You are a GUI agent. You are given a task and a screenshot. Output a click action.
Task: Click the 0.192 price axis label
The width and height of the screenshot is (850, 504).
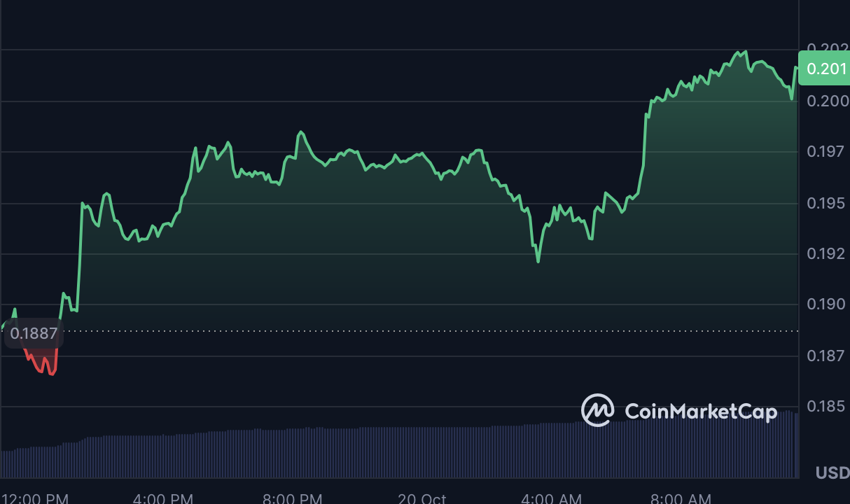[827, 253]
